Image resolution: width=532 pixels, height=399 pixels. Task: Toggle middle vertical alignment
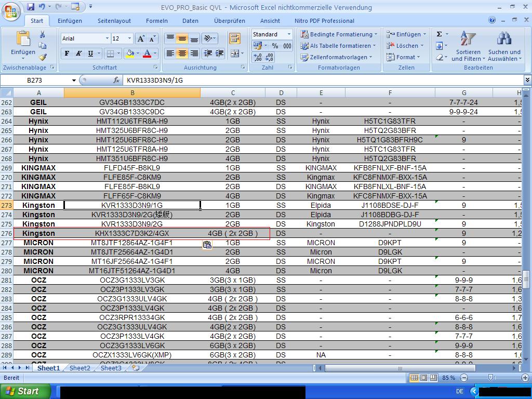pyautogui.click(x=182, y=38)
